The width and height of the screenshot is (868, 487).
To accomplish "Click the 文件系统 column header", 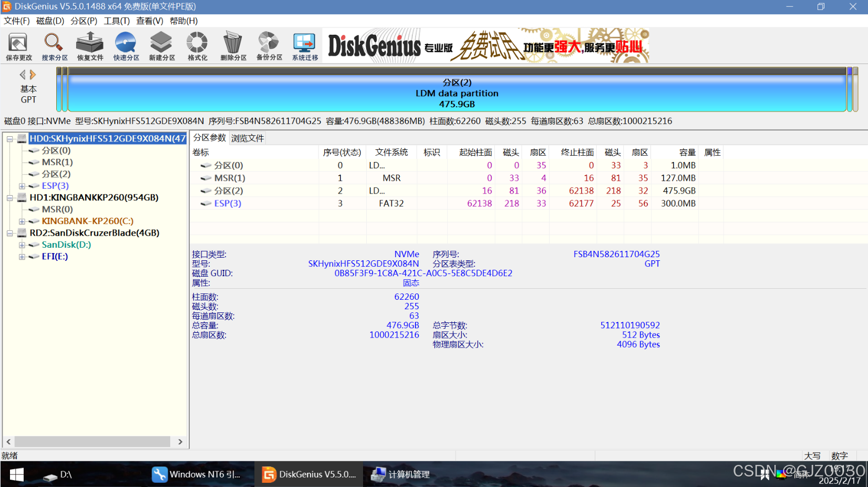I will coord(391,152).
